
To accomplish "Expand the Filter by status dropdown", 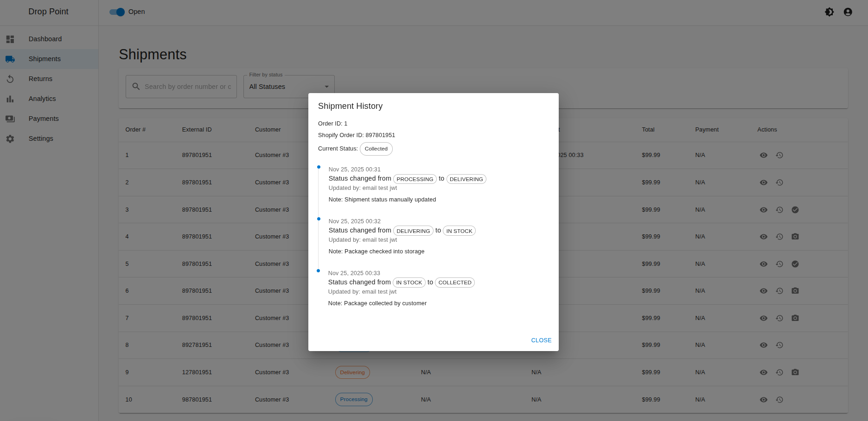I will [x=288, y=87].
